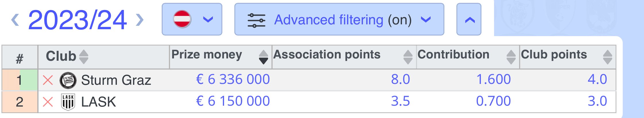Remove Sturm Graz with the red X
The image size is (644, 118).
[48, 80]
